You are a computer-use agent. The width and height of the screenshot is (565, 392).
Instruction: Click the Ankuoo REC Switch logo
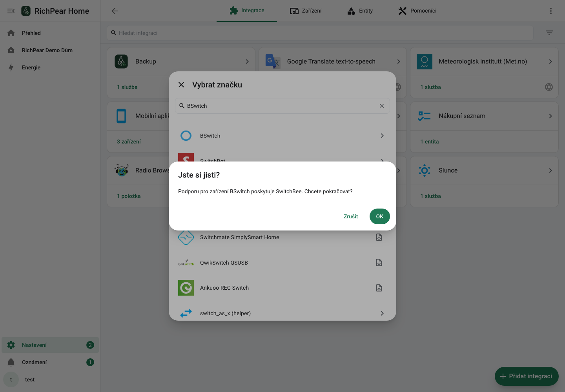click(x=186, y=288)
